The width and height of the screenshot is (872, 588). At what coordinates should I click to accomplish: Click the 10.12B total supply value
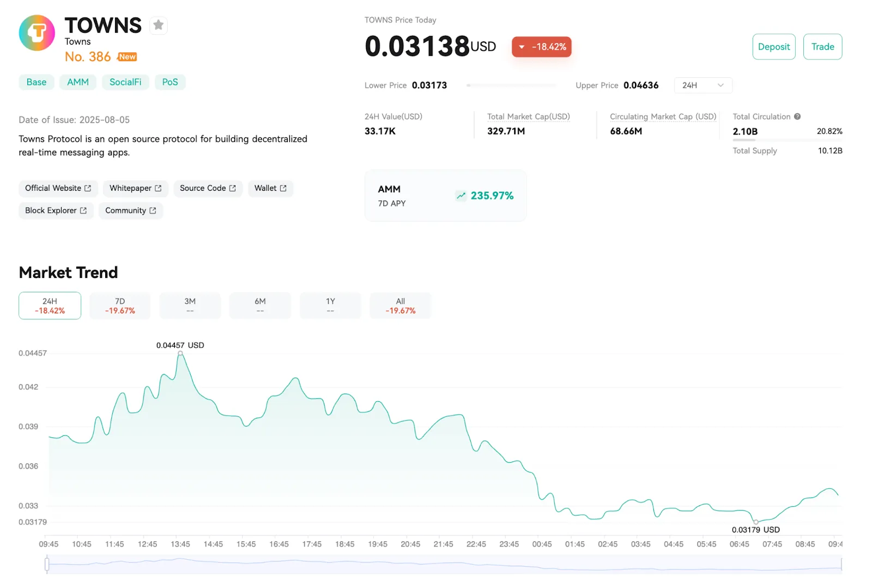pos(830,151)
